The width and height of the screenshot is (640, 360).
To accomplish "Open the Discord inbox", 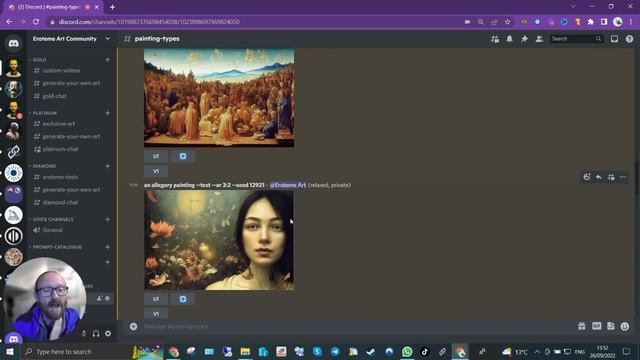I will (614, 39).
